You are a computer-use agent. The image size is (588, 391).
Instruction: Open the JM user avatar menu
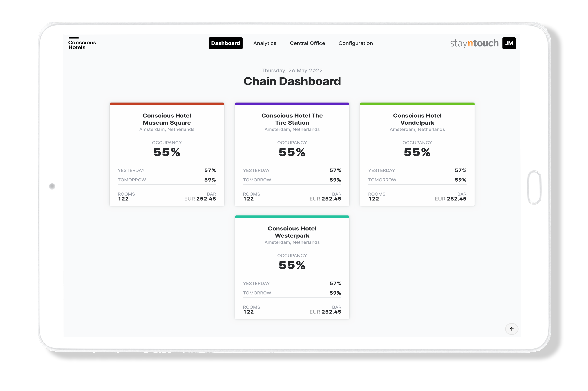[509, 43]
